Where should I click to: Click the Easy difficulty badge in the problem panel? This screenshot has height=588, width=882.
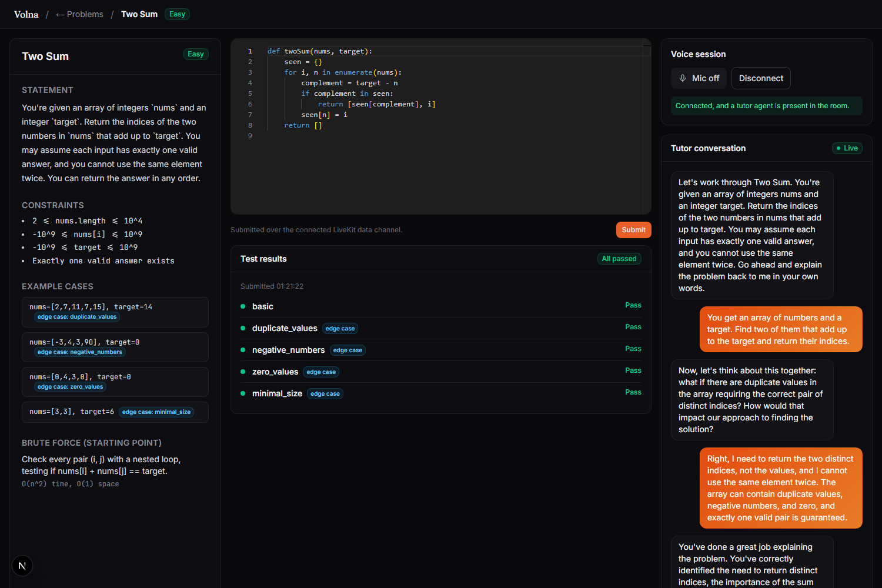pyautogui.click(x=196, y=54)
